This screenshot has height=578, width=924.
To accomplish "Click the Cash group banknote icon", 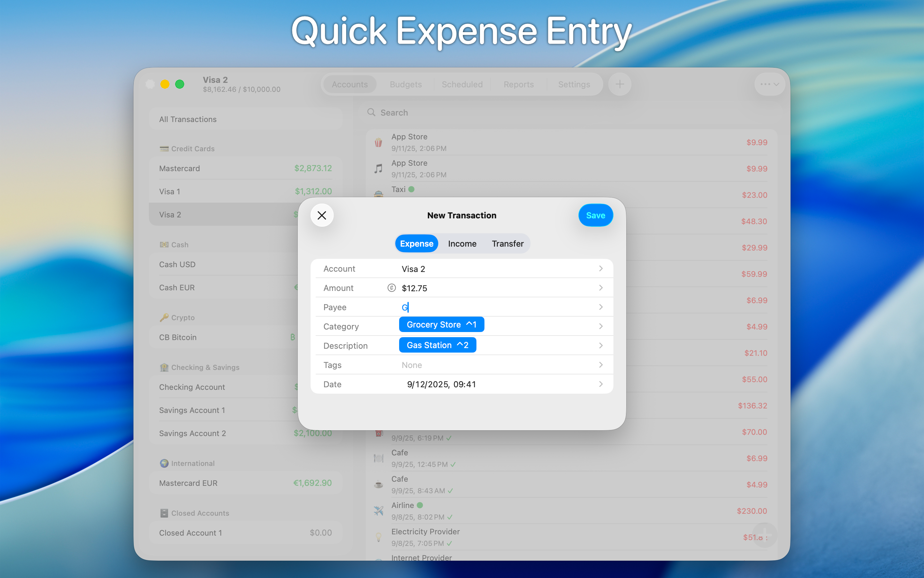I will (x=164, y=244).
